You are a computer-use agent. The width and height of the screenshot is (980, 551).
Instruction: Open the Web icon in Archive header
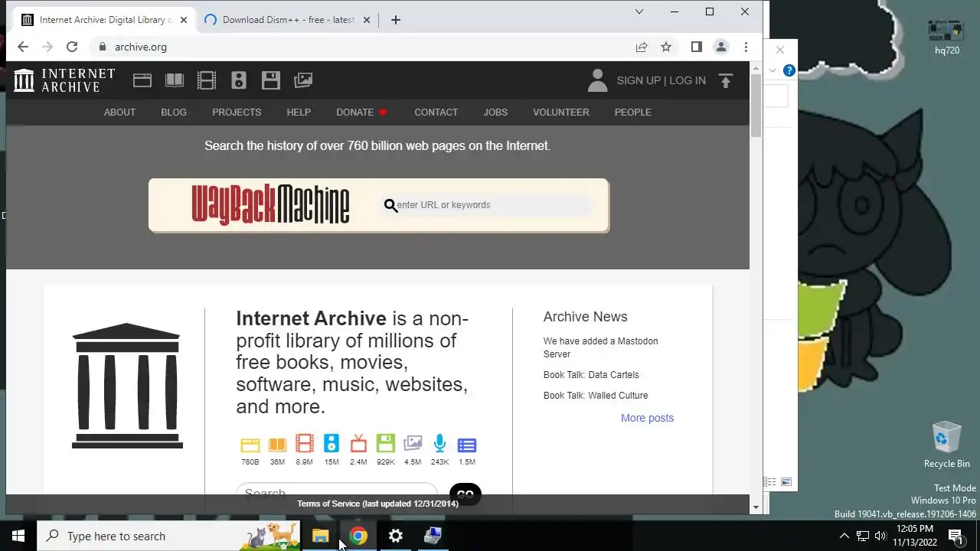[x=142, y=80]
